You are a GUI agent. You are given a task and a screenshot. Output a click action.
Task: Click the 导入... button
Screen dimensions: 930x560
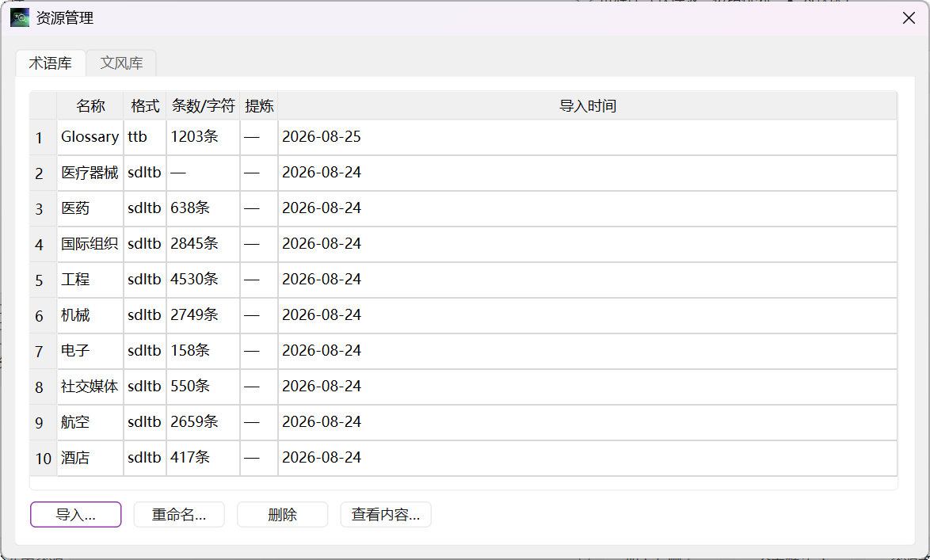76,514
